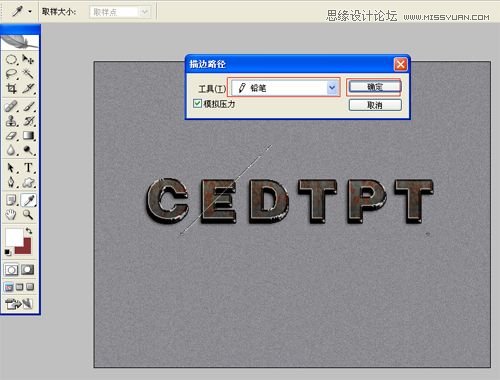Image resolution: width=500 pixels, height=380 pixels.
Task: Select the History Brush tool
Action: [x=28, y=121]
